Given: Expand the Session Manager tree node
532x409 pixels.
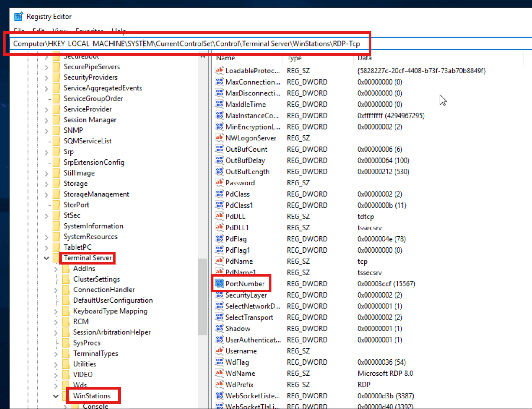Looking at the screenshot, I should click(x=46, y=120).
